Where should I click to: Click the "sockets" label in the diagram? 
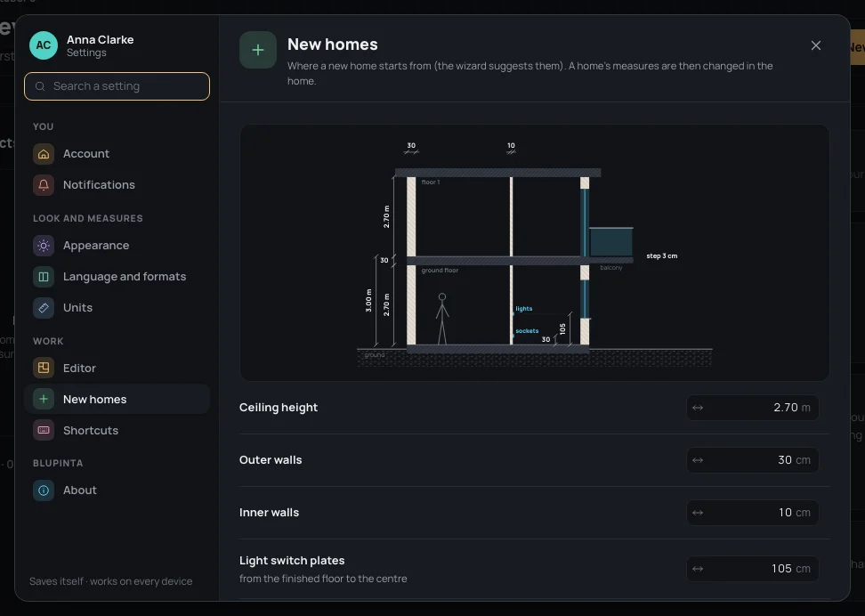click(x=527, y=331)
